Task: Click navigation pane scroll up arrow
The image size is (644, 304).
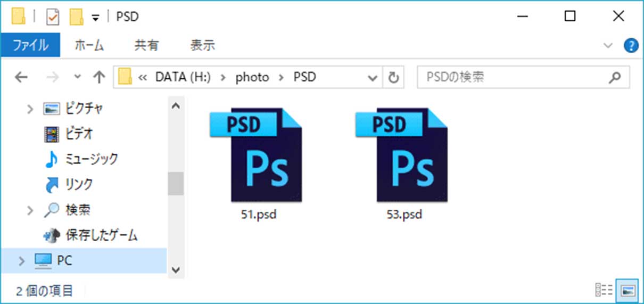Action: (x=175, y=106)
